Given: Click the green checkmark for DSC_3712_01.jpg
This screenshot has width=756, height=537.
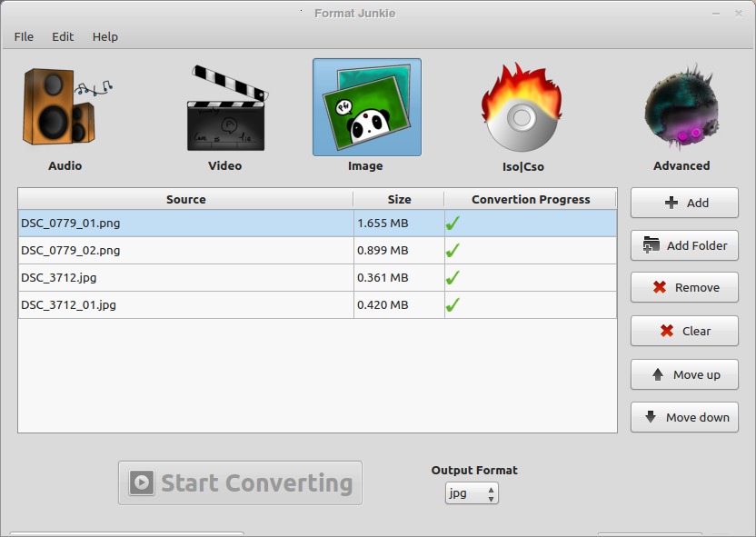Looking at the screenshot, I should (x=453, y=304).
